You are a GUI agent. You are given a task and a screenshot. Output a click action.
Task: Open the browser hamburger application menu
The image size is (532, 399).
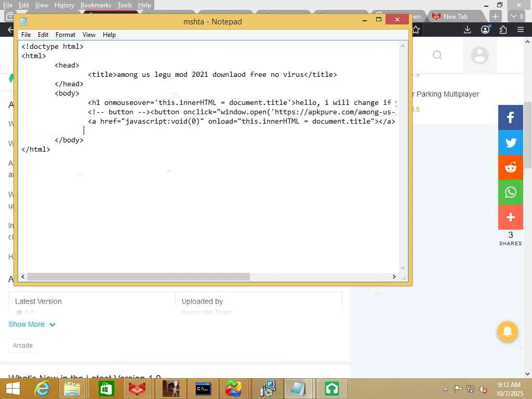point(521,30)
